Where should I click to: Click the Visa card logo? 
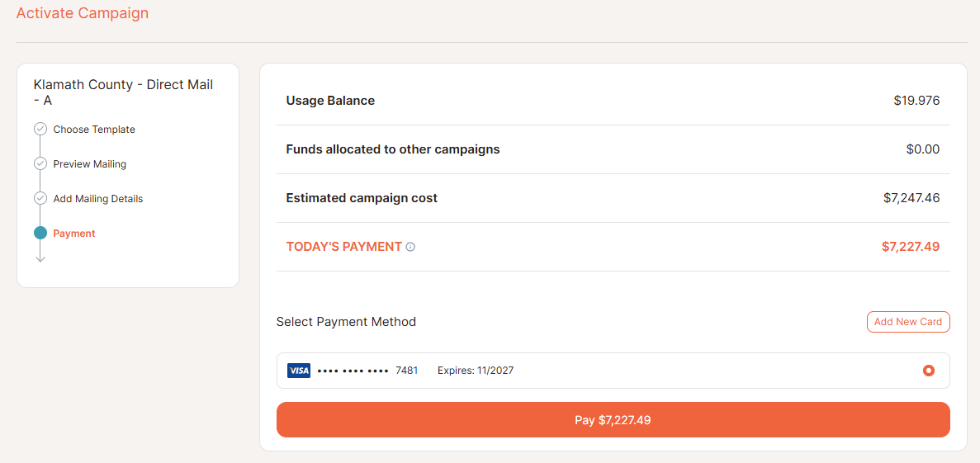click(x=299, y=371)
